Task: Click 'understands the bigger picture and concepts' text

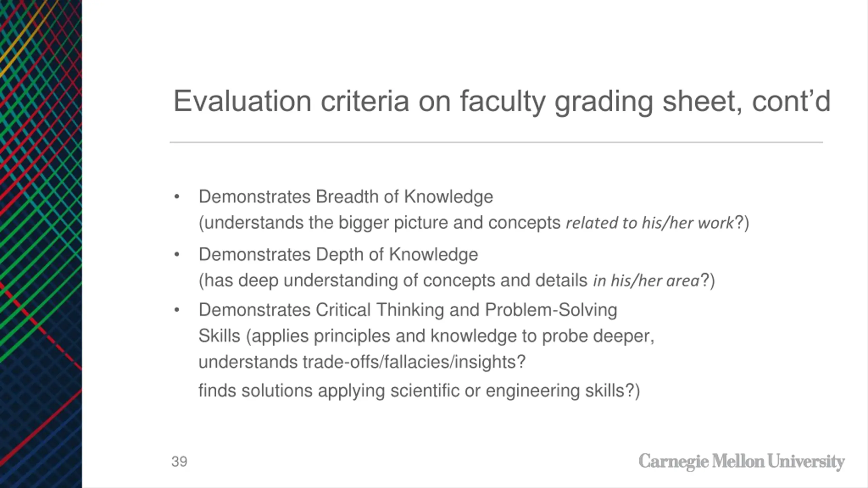Action: click(x=382, y=223)
